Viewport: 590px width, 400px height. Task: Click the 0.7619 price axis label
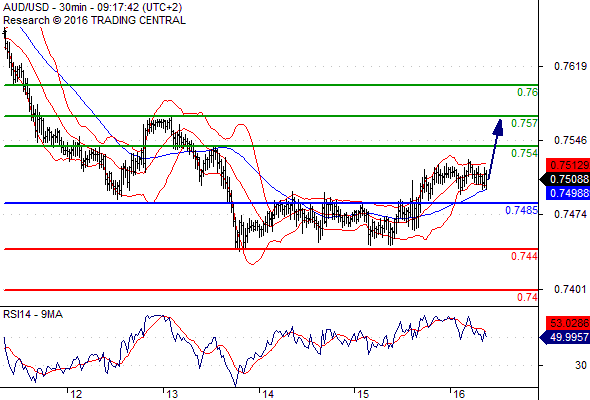[570, 66]
